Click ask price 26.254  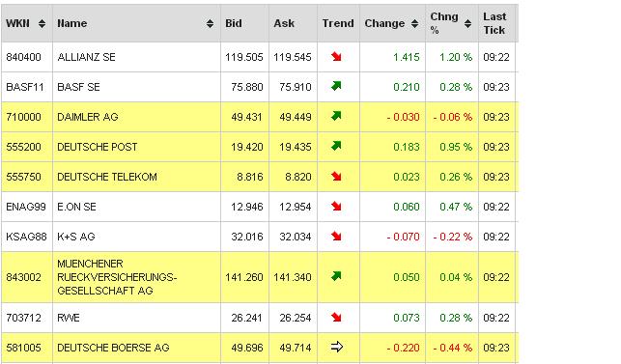tap(296, 318)
